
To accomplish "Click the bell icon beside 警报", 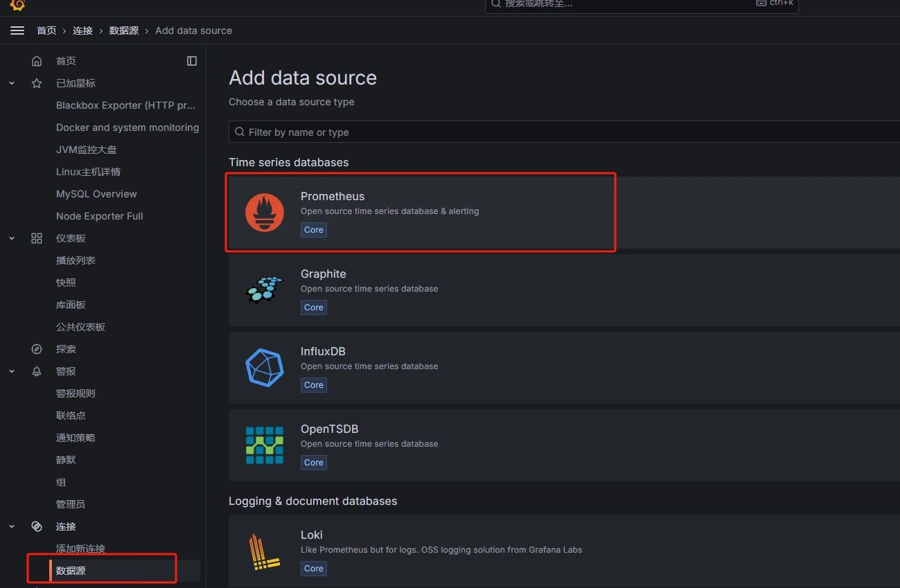I will [37, 371].
